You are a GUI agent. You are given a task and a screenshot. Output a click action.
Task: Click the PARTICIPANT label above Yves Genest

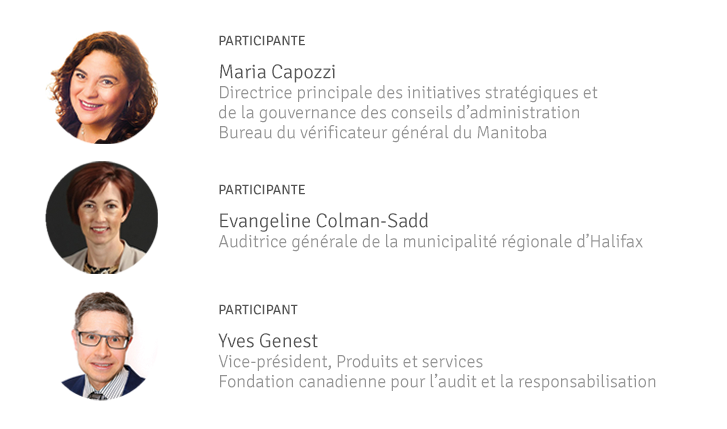[258, 310]
